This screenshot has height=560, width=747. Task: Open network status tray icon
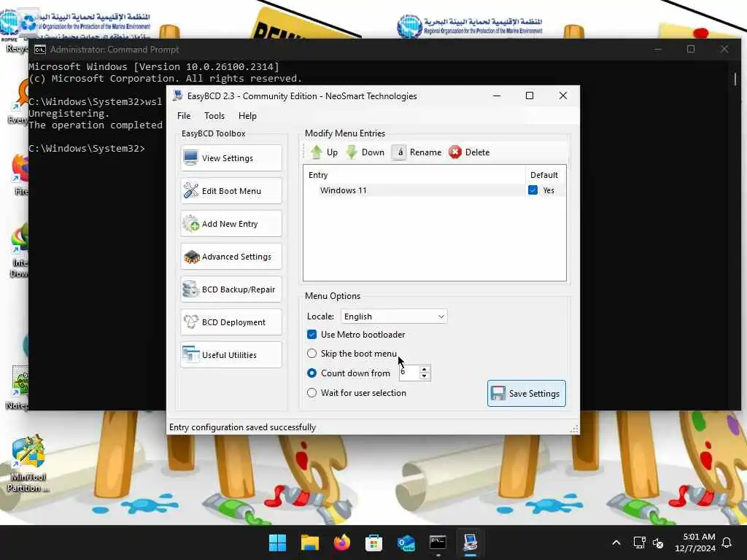click(x=639, y=542)
